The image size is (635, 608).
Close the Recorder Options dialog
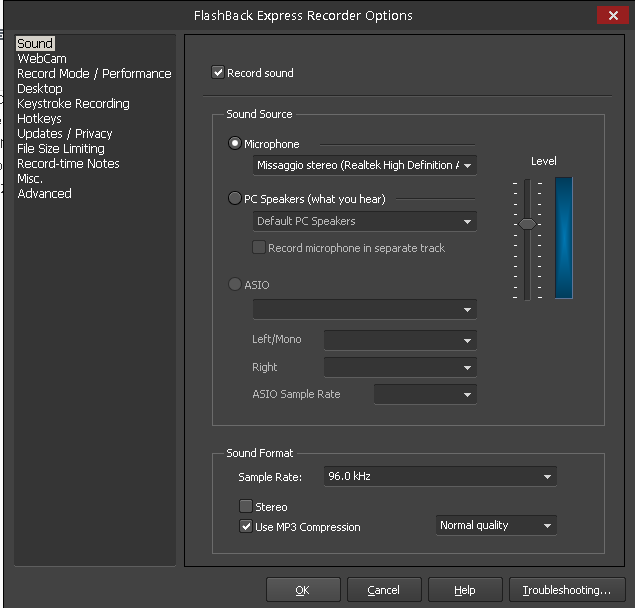tap(612, 15)
